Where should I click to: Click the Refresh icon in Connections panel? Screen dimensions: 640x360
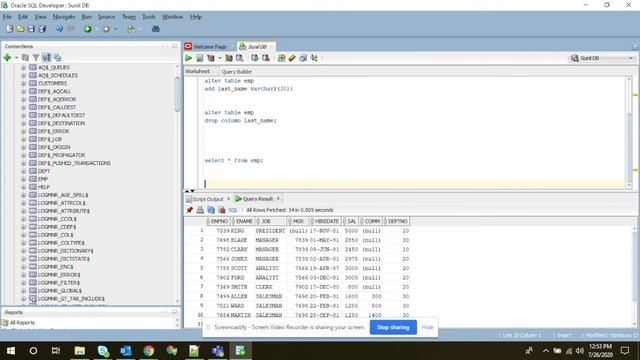click(25, 58)
